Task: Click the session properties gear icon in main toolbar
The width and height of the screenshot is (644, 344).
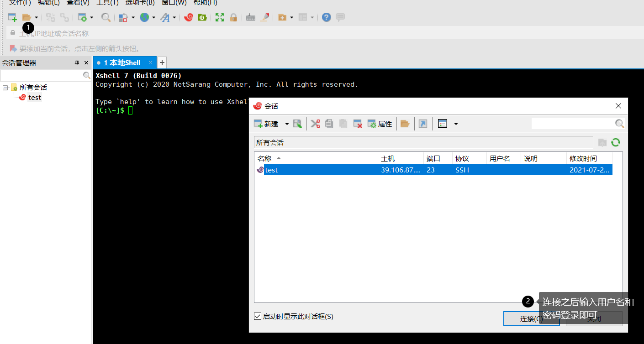Action: click(x=82, y=17)
